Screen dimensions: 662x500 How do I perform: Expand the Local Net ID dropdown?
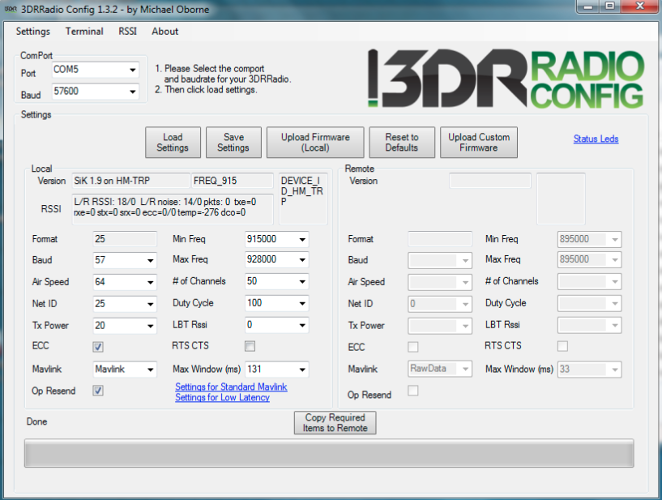pos(150,304)
